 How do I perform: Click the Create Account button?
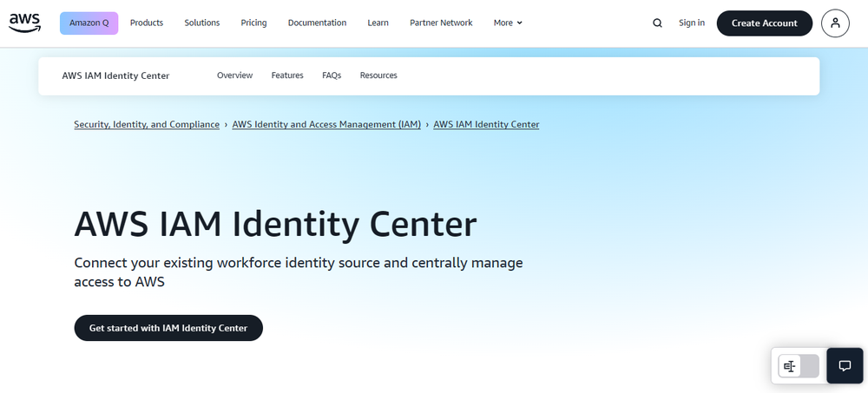(x=765, y=23)
